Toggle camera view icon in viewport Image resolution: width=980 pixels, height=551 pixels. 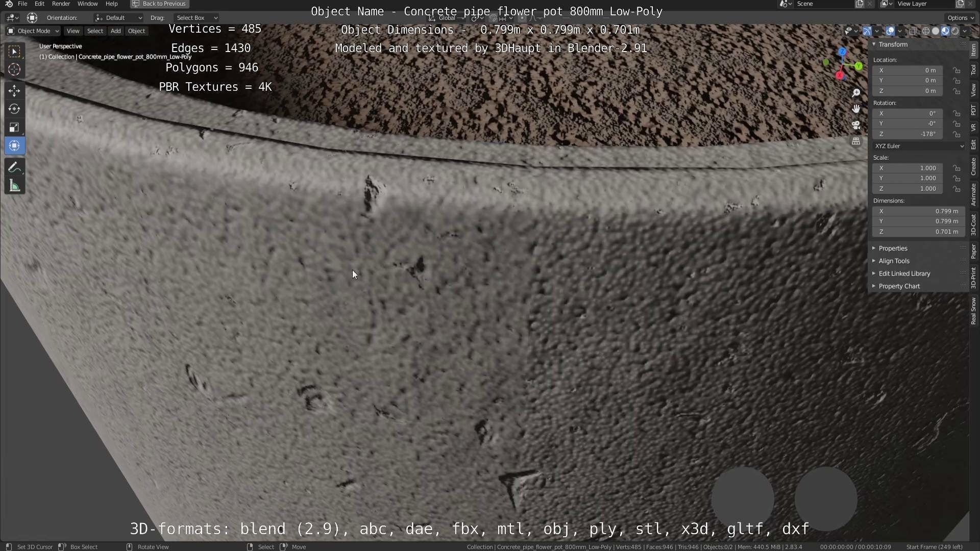click(856, 125)
